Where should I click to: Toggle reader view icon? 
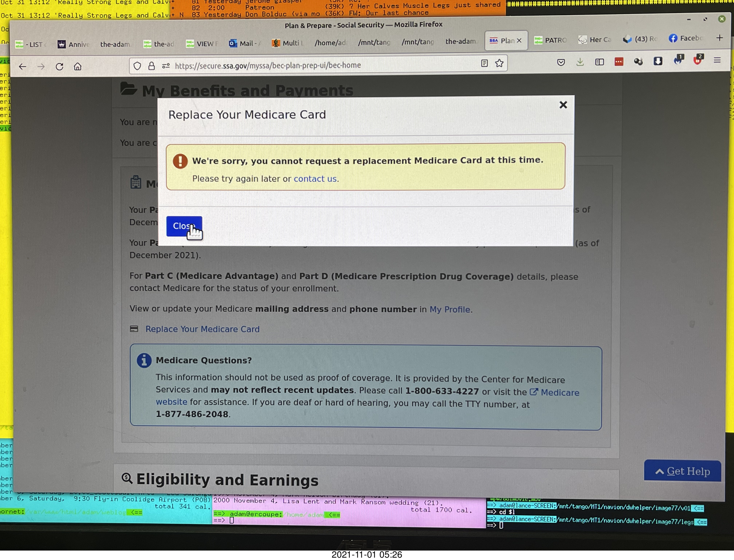coord(484,63)
